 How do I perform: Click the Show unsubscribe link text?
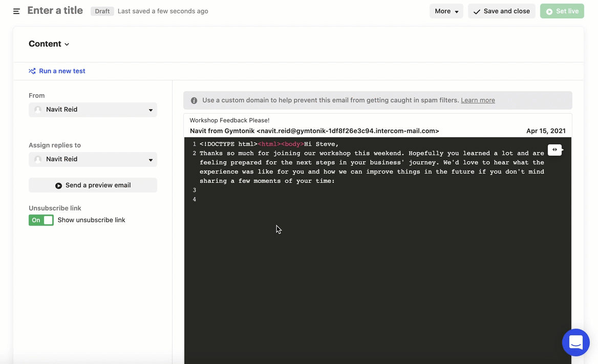point(92,220)
